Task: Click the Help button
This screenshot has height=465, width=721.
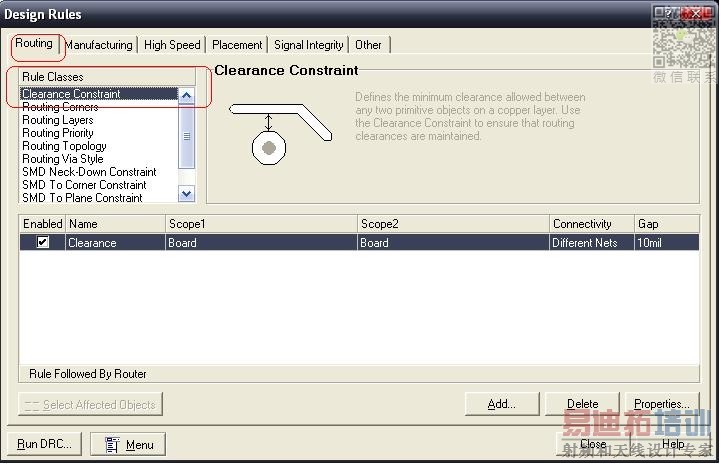Action: tap(673, 444)
